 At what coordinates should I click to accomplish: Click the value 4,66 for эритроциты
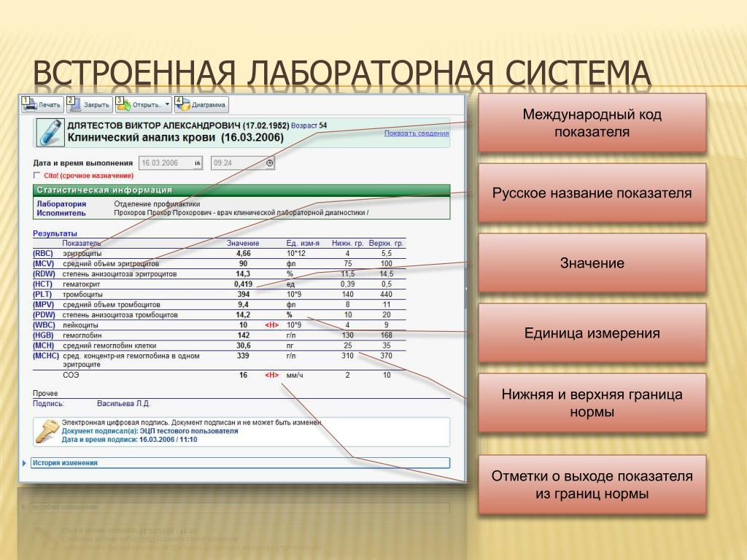pyautogui.click(x=243, y=253)
